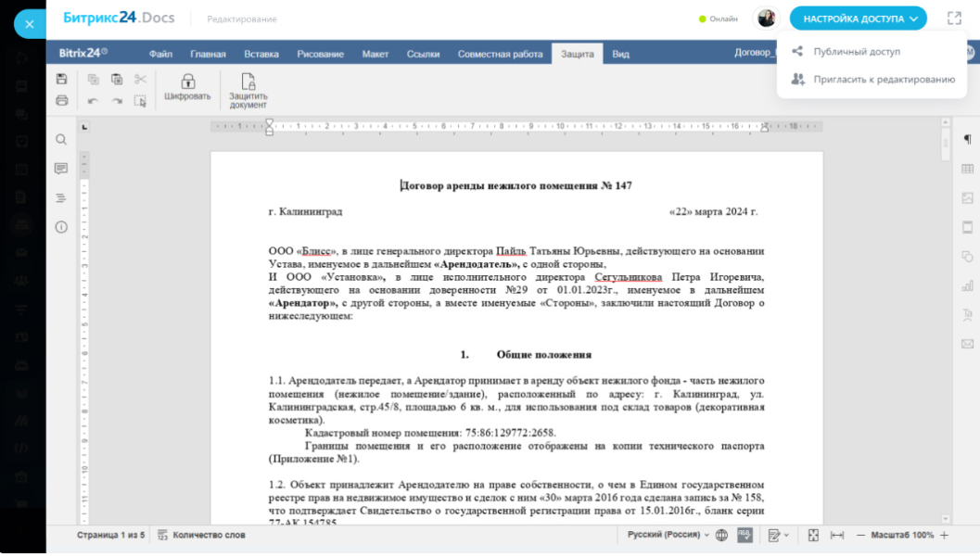Switch to the Ссылки tab

[423, 55]
